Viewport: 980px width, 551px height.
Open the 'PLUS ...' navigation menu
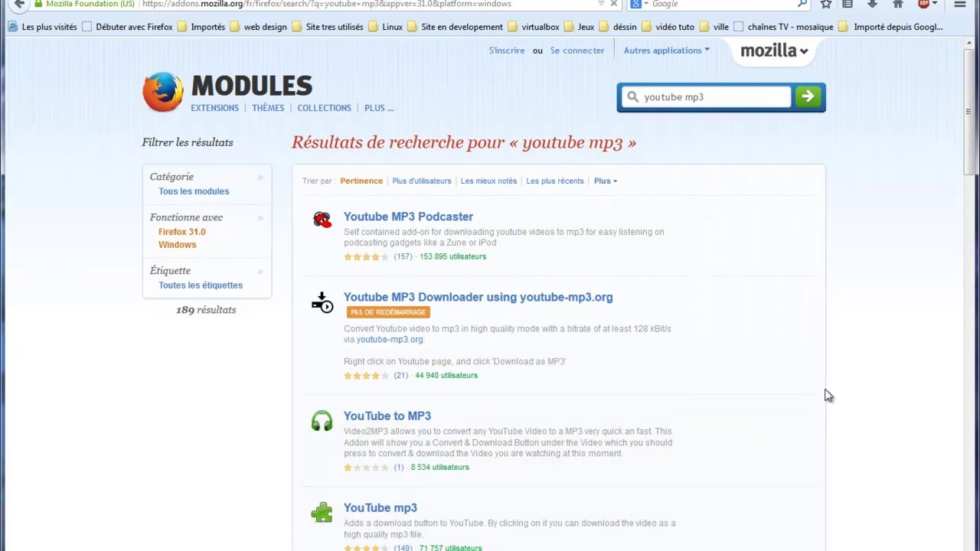pyautogui.click(x=379, y=108)
